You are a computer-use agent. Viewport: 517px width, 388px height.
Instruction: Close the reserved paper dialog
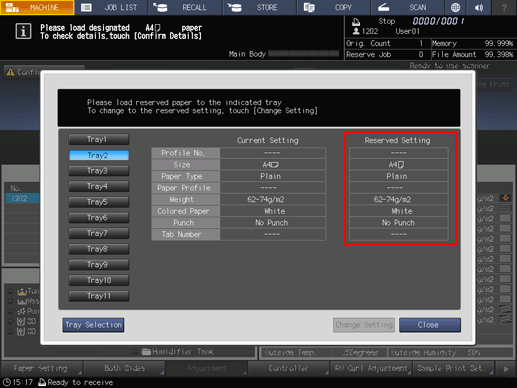point(430,325)
